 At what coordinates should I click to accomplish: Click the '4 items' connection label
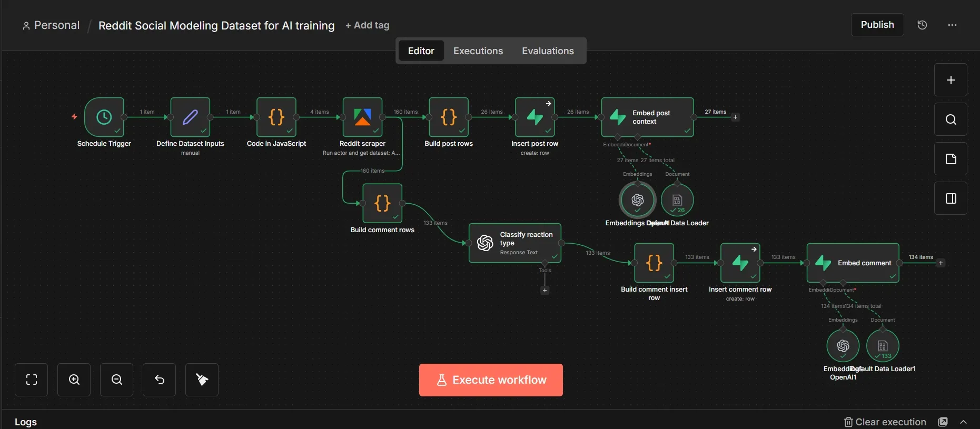319,112
